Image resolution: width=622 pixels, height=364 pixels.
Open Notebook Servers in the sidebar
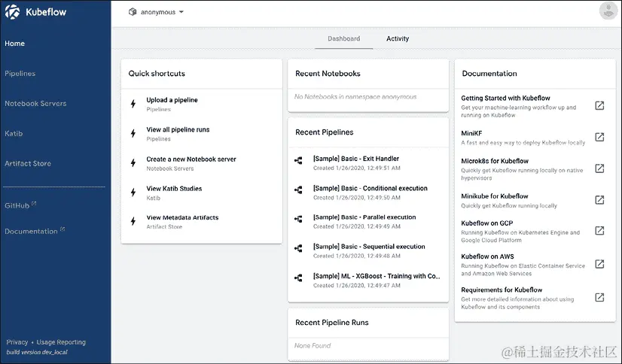[35, 103]
